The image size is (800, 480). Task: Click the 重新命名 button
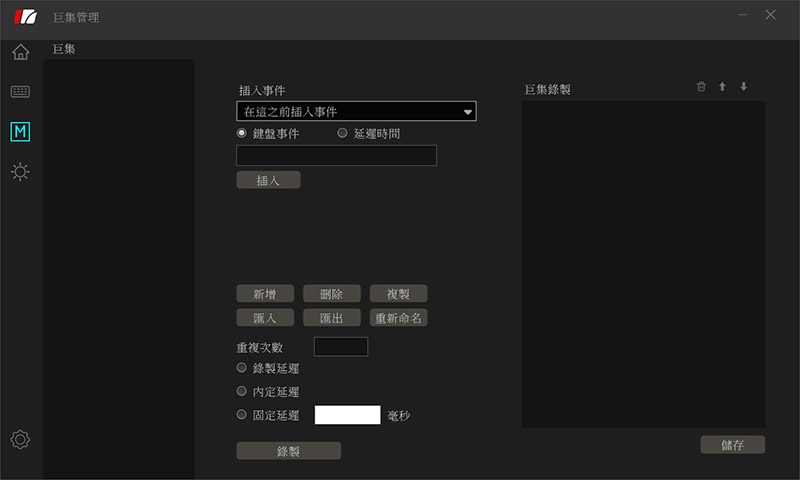pyautogui.click(x=398, y=318)
